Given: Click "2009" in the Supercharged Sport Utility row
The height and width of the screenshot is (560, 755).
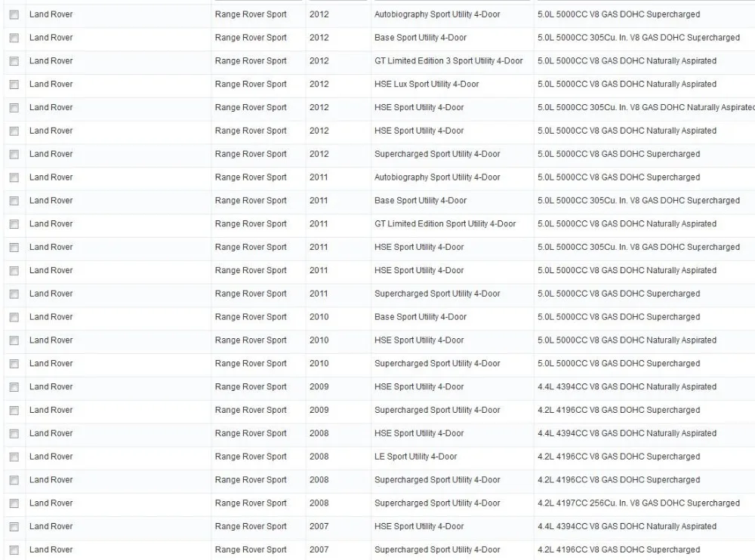Looking at the screenshot, I should 319,411.
